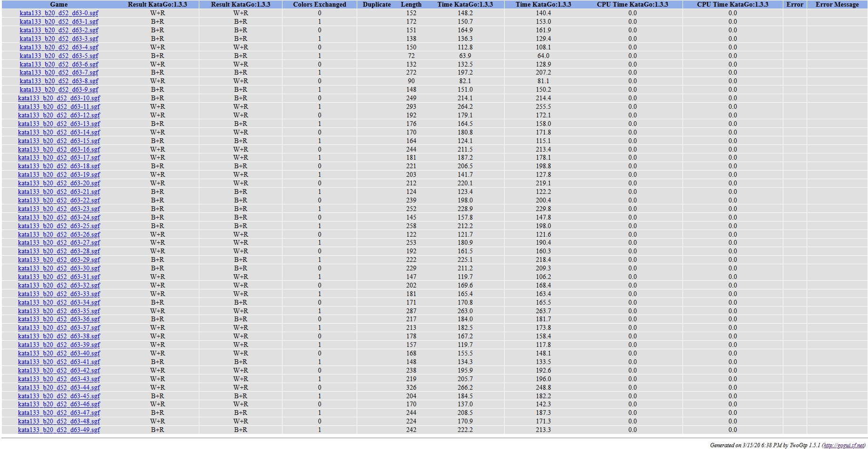
Task: Open kata133_b20_d52_d63-10.sgf game link
Action: point(59,98)
